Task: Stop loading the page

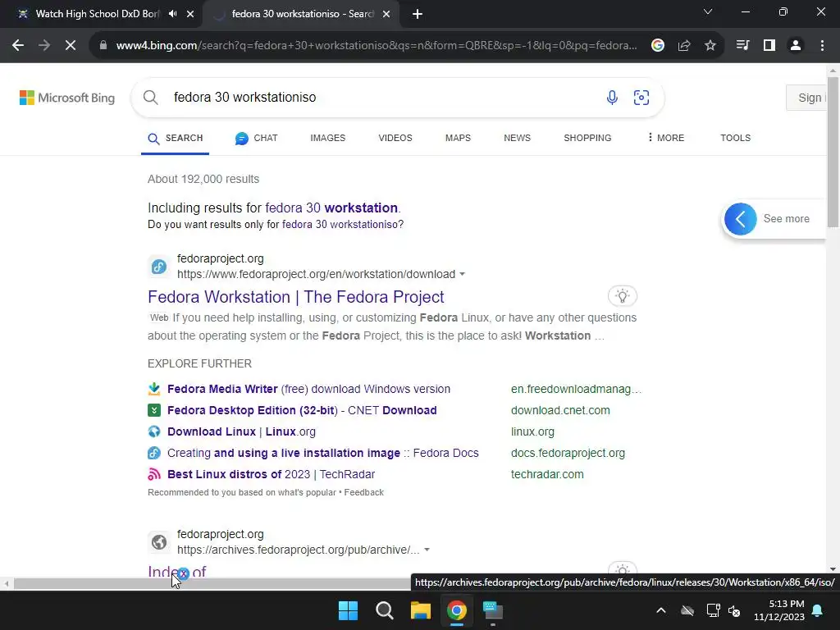Action: tap(71, 46)
